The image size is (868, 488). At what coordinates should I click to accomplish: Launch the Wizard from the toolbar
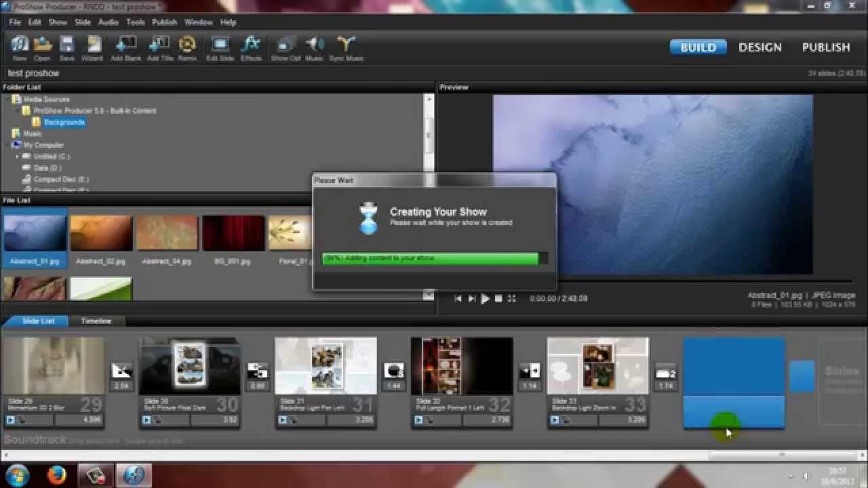click(x=92, y=47)
